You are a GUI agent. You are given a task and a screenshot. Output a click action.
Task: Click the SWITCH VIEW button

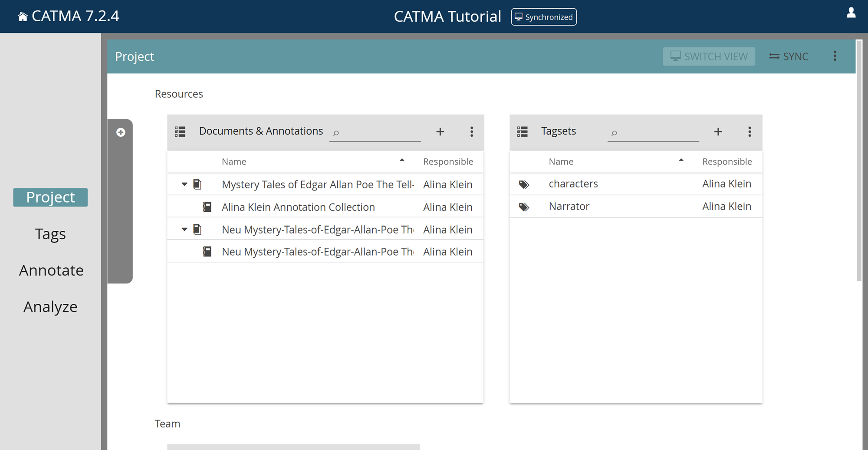[709, 56]
